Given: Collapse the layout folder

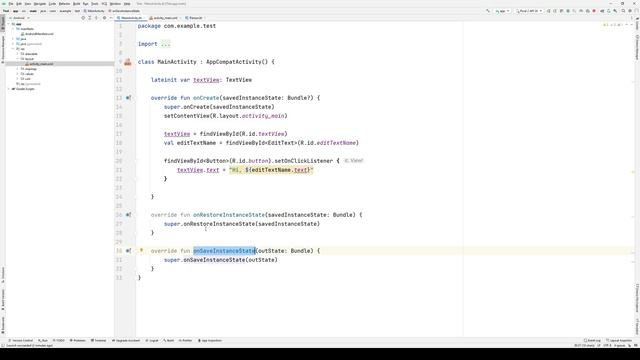Looking at the screenshot, I should click(17, 59).
